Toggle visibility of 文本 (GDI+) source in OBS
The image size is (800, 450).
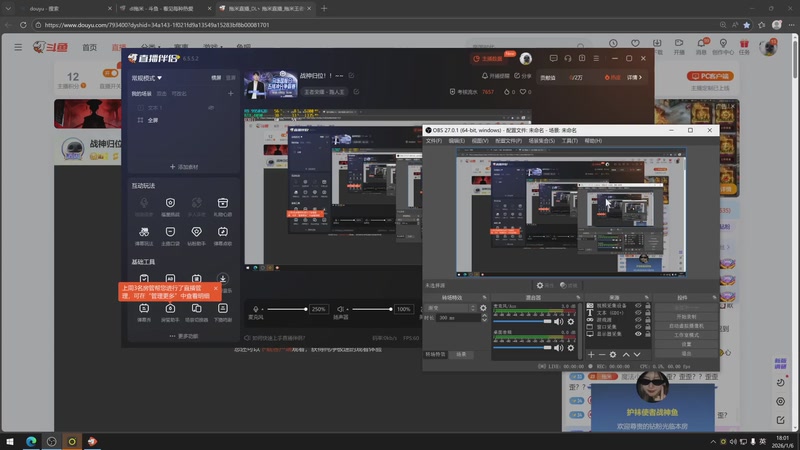click(x=638, y=313)
